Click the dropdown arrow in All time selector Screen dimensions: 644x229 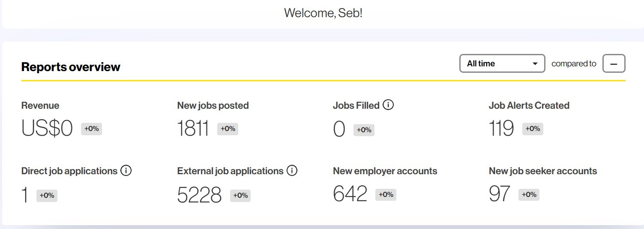click(x=535, y=64)
